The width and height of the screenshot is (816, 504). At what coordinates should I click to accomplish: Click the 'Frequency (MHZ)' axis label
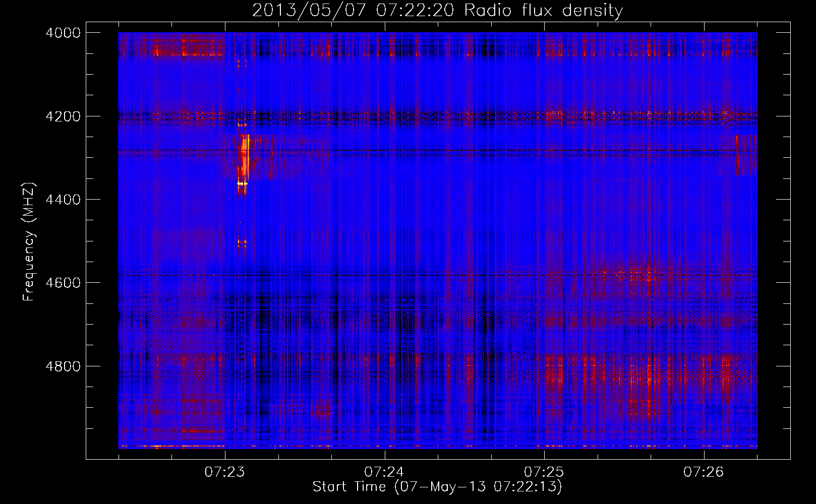29,242
